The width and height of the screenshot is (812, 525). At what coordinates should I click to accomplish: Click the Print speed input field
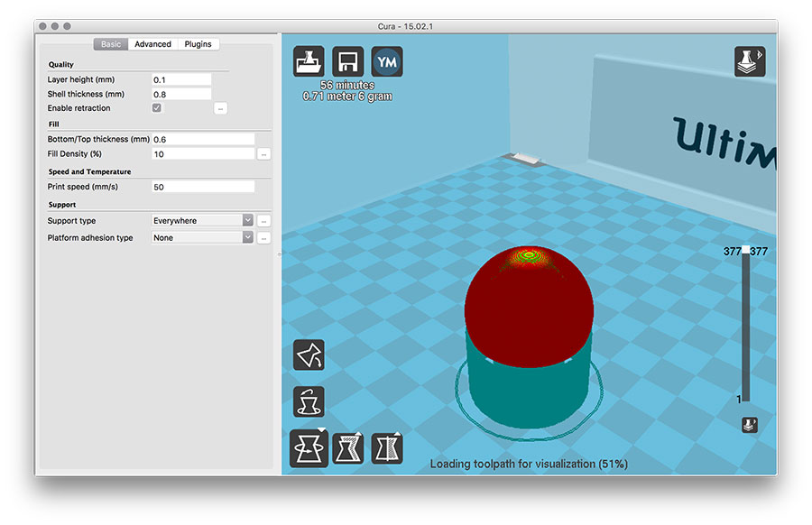tap(203, 187)
